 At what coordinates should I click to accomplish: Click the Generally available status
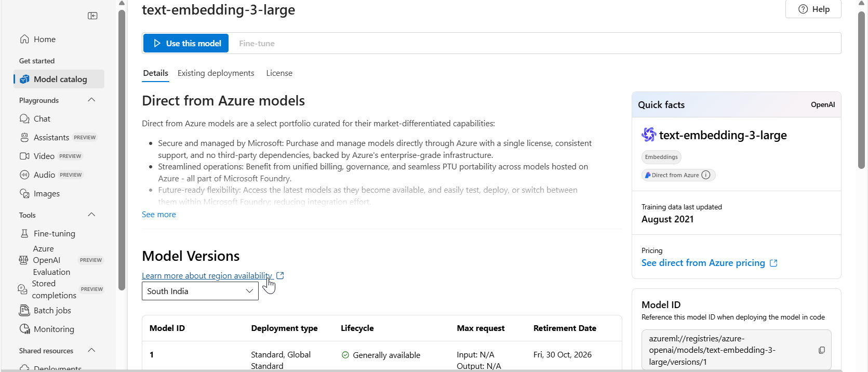(381, 355)
